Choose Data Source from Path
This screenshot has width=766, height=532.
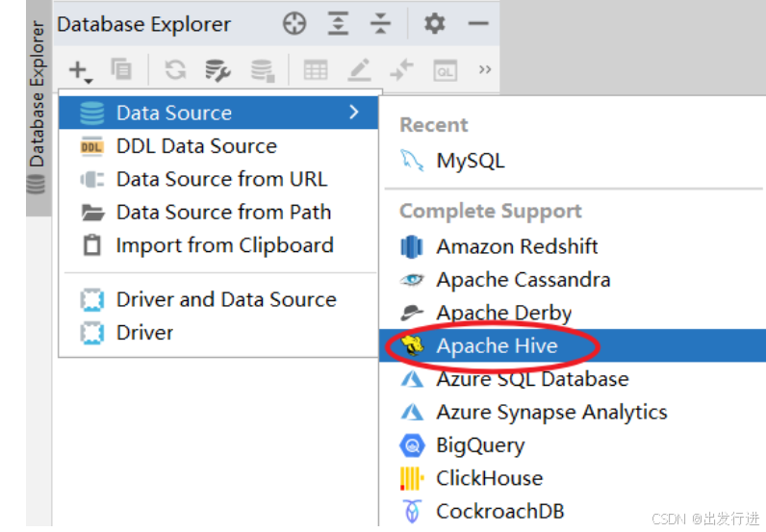(x=218, y=213)
